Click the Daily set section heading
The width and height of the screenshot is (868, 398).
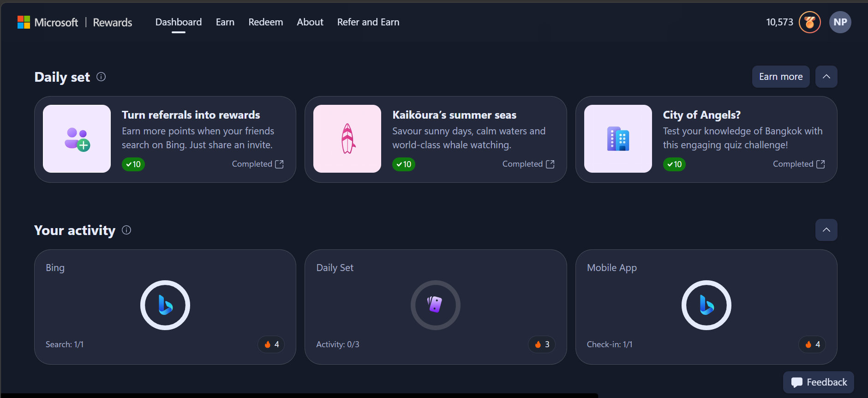62,77
